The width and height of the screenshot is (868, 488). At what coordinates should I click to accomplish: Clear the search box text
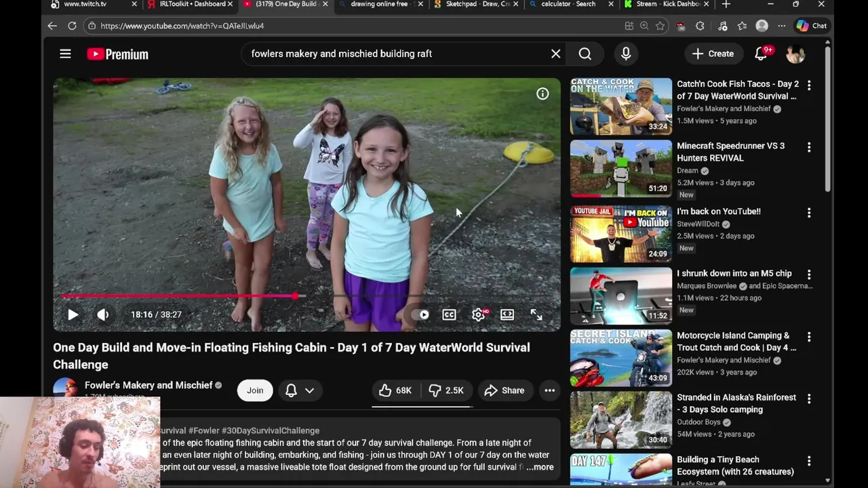coord(555,54)
